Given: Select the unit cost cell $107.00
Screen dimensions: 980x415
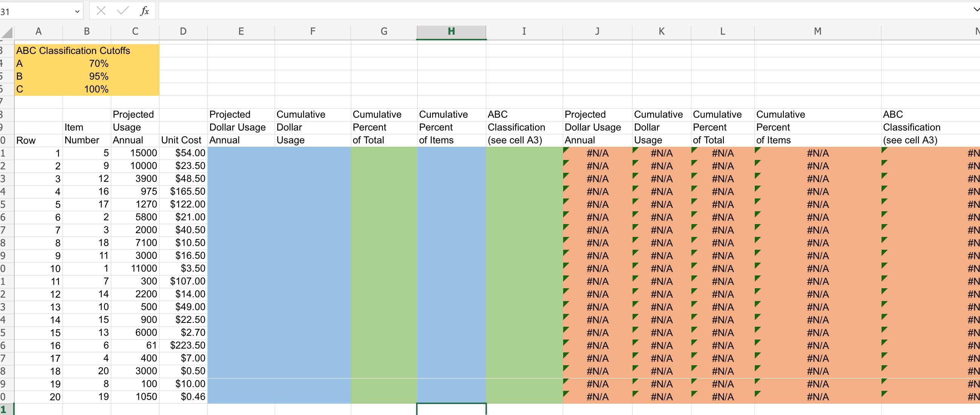Looking at the screenshot, I should coord(183,281).
